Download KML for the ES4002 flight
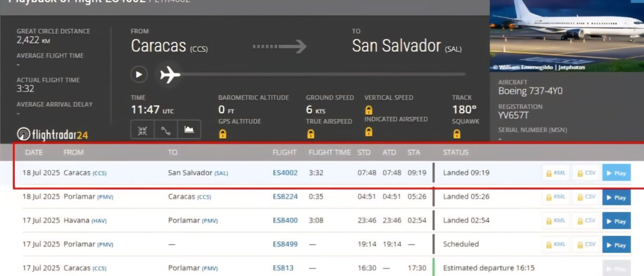The width and height of the screenshot is (644, 276). tap(556, 173)
